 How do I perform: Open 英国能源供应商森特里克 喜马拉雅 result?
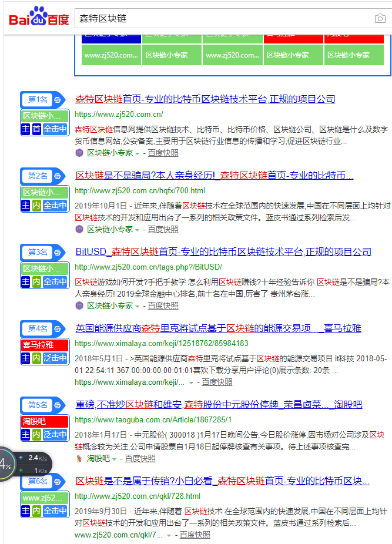pos(219,328)
